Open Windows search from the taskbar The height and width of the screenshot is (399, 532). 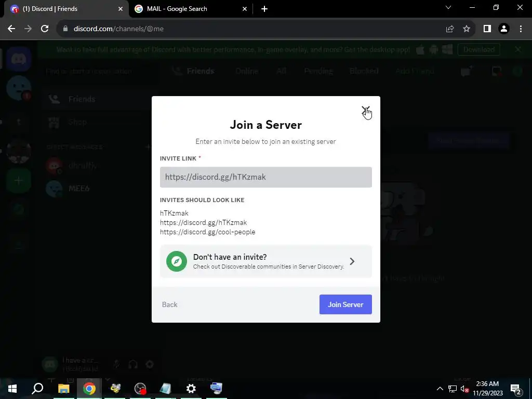[x=37, y=389]
